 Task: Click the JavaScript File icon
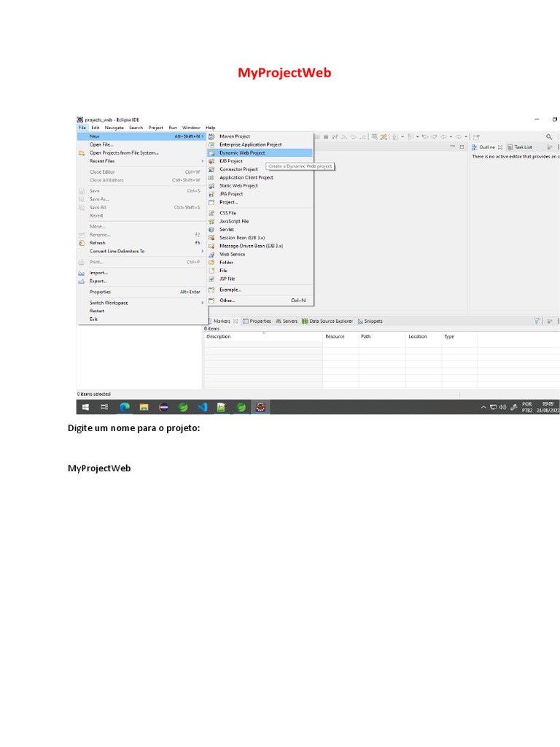(211, 221)
